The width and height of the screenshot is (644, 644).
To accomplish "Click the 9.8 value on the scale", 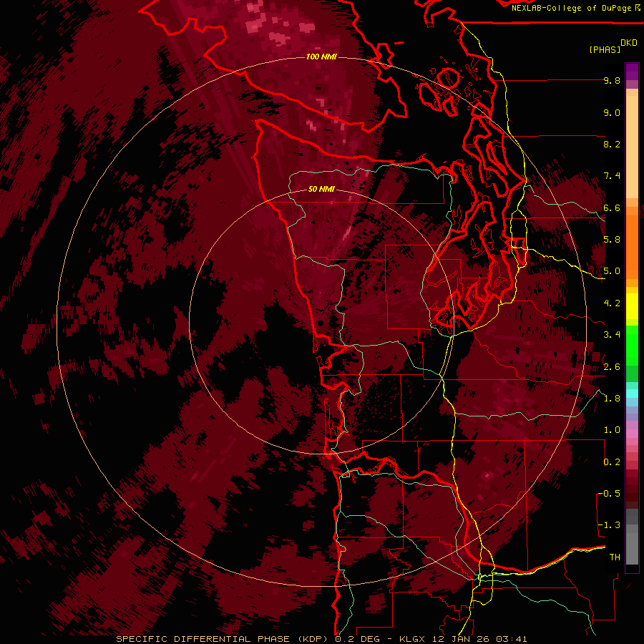I will coord(612,81).
